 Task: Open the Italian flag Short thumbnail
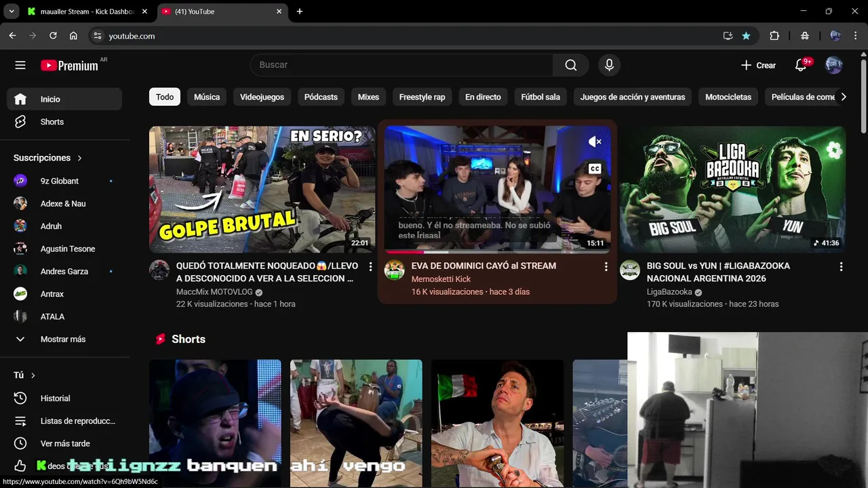pyautogui.click(x=497, y=424)
